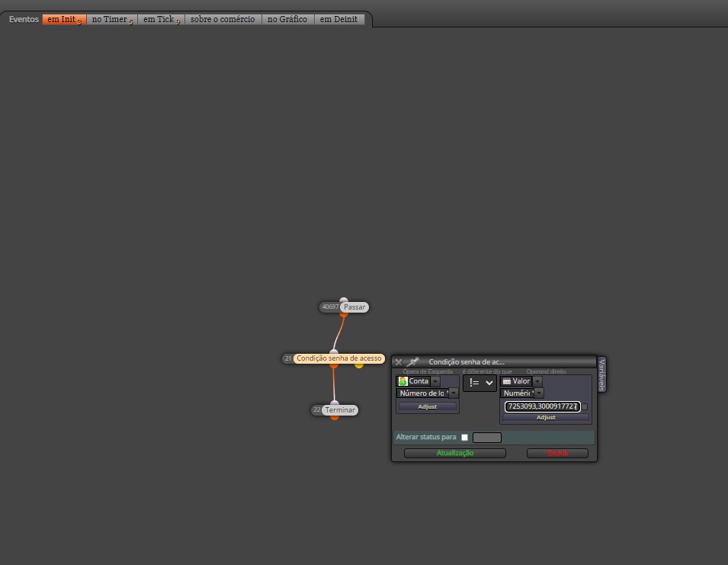Click the Valor value icon

[507, 381]
